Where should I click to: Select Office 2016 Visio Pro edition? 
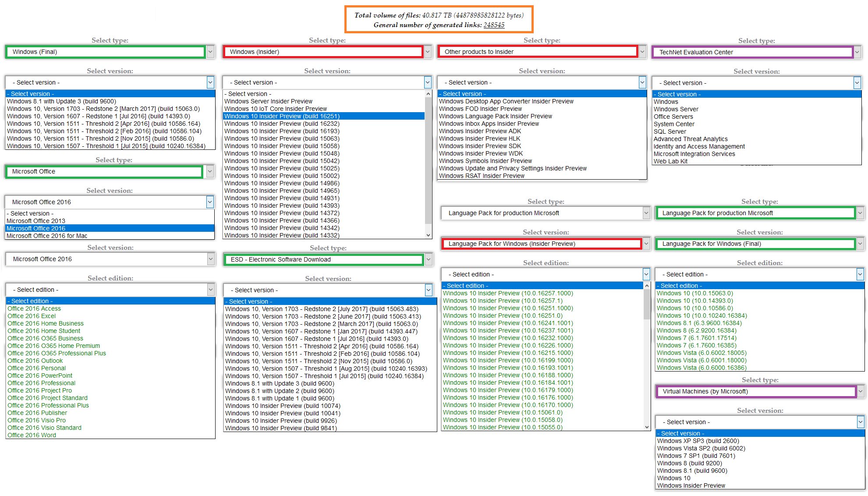(x=110, y=420)
